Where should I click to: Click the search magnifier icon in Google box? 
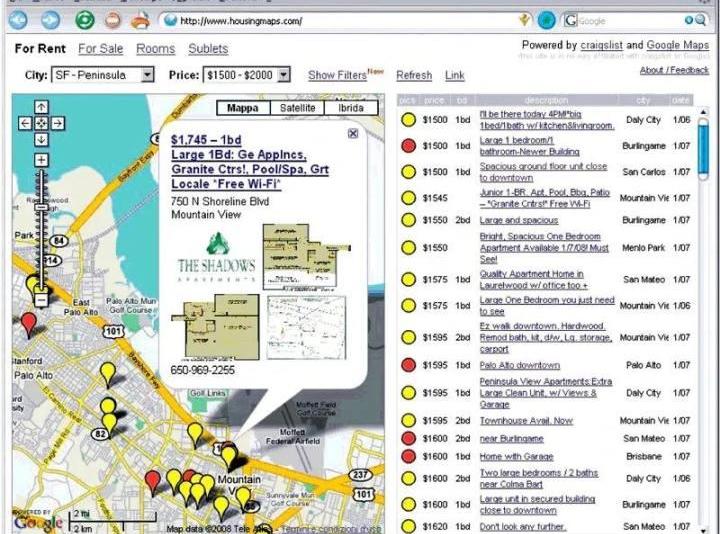pyautogui.click(x=700, y=20)
